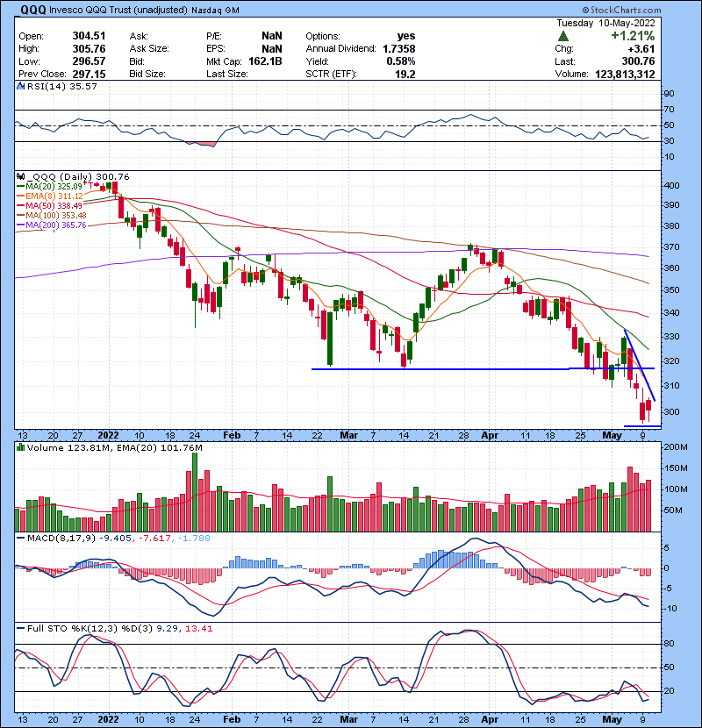Screen dimensions: 702x728
Task: Click the High value 305.76
Action: click(89, 49)
